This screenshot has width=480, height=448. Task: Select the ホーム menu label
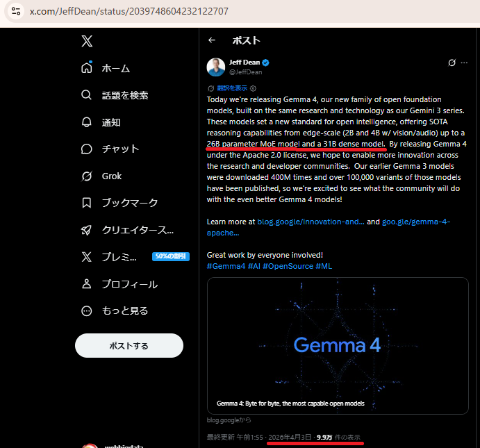click(116, 68)
